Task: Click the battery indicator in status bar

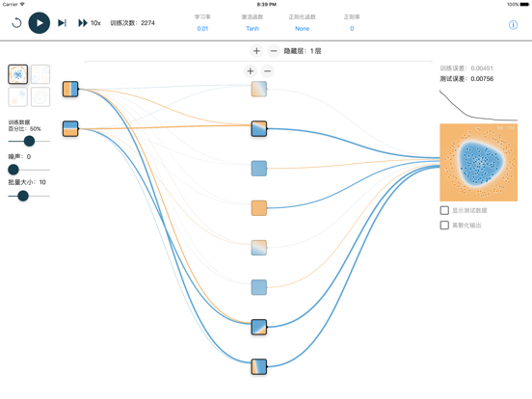Action: click(524, 5)
